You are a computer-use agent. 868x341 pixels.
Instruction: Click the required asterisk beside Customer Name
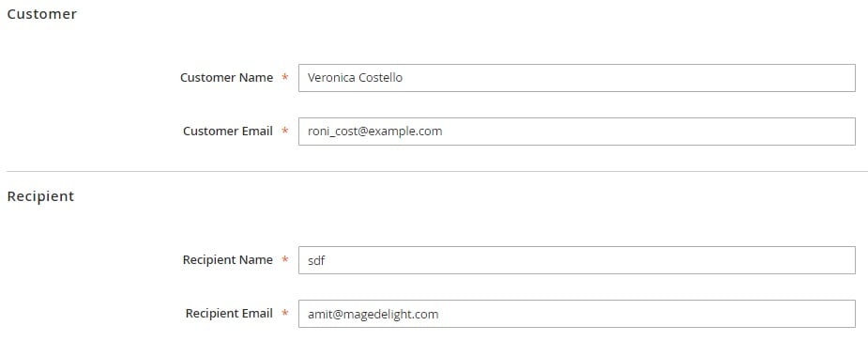[x=285, y=77]
